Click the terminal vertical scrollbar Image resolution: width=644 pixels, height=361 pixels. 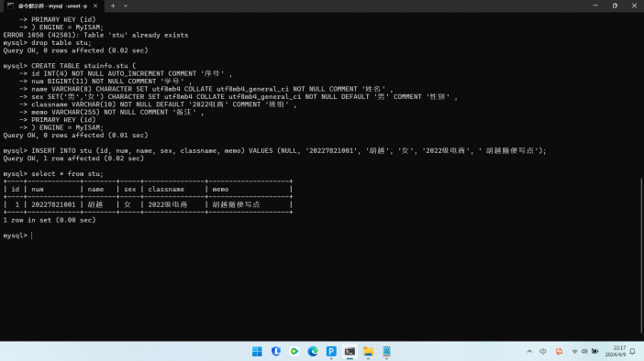(x=641, y=256)
